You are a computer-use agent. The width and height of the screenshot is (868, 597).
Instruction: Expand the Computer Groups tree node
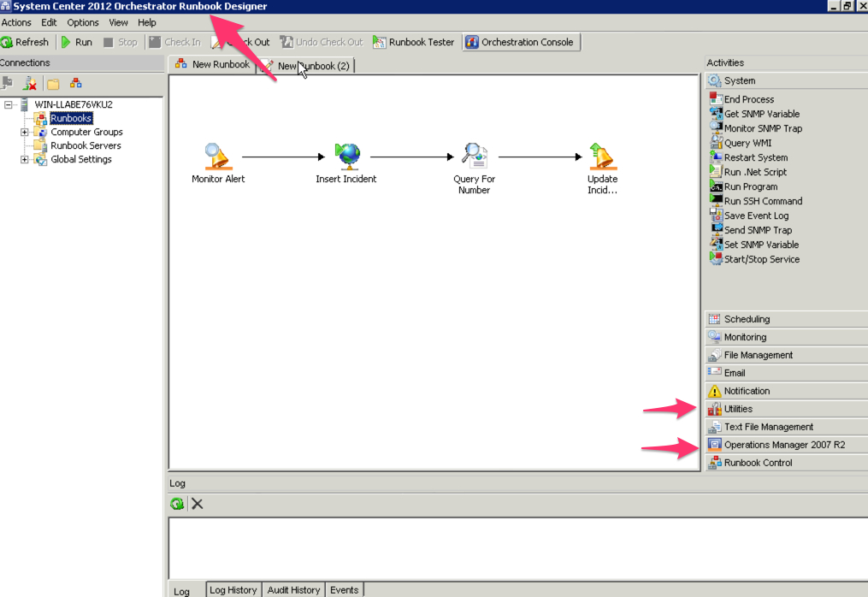pos(27,132)
